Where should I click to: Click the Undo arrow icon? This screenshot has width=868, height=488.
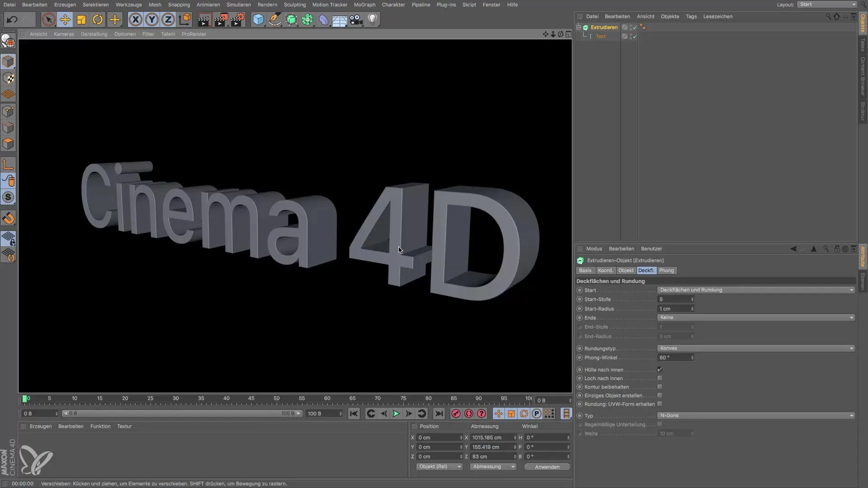(x=12, y=19)
